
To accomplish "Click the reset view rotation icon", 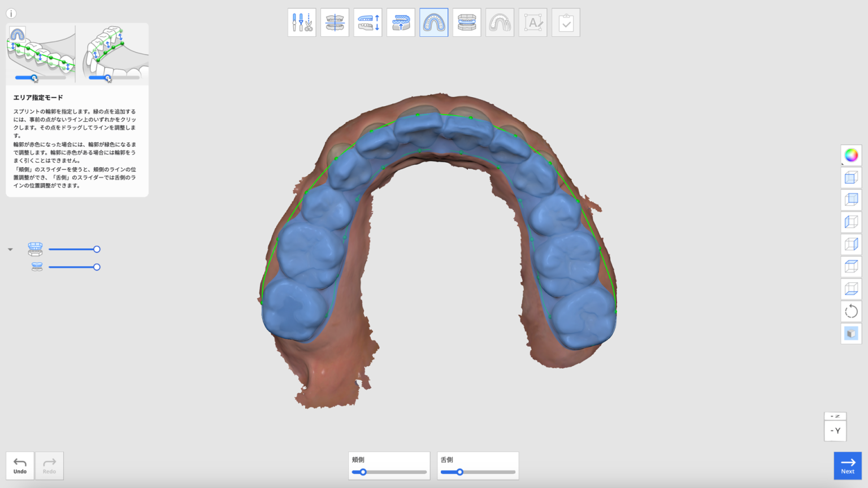I will pos(850,311).
